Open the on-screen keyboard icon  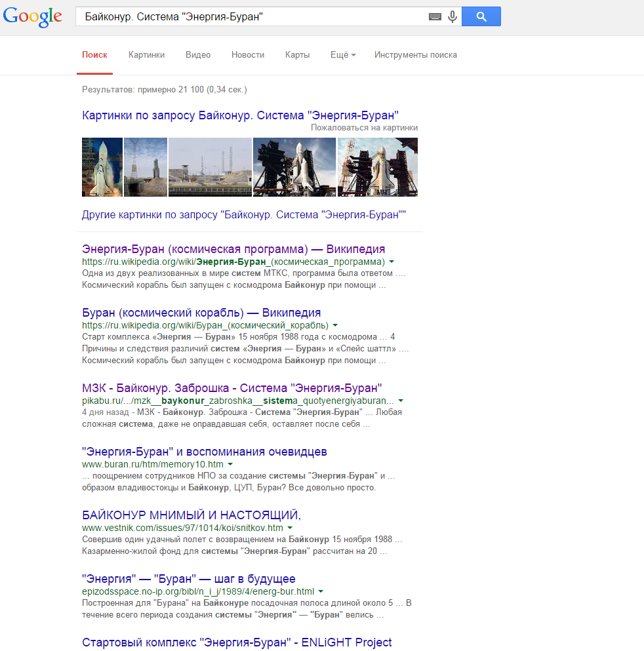click(435, 17)
